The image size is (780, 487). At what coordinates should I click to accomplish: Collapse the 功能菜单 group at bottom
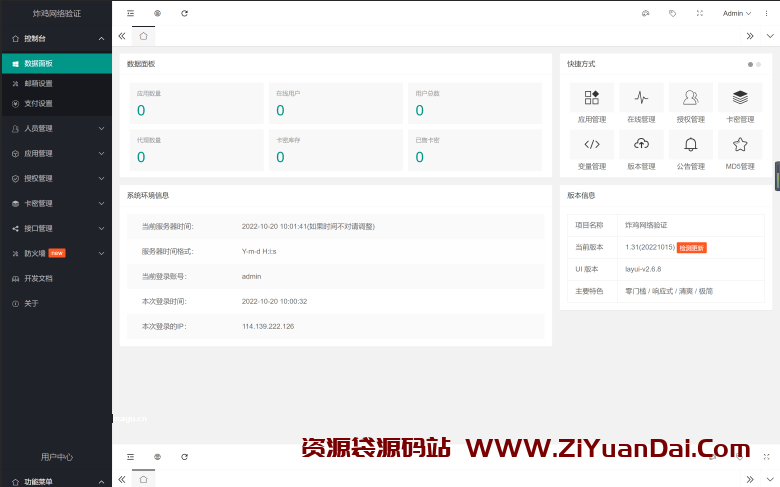pyautogui.click(x=56, y=482)
